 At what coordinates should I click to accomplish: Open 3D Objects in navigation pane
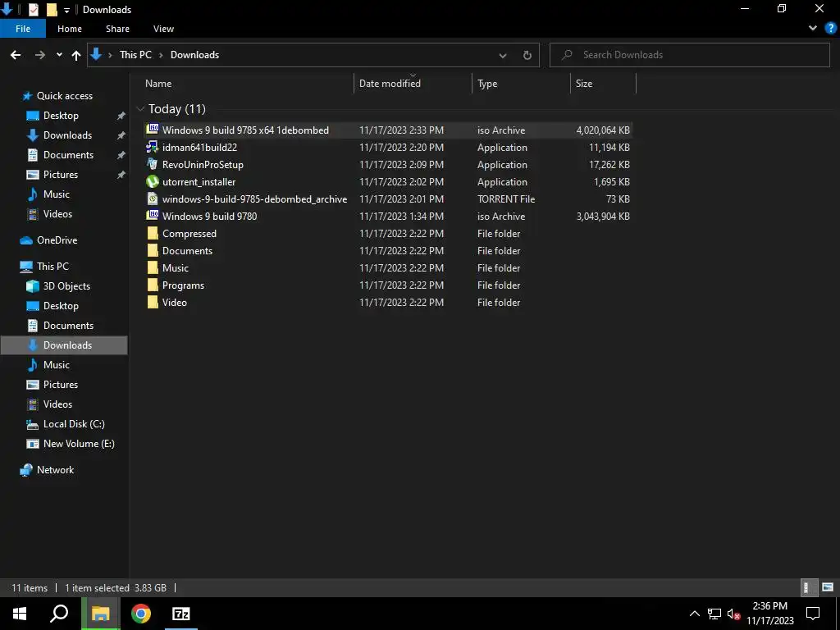pos(66,286)
